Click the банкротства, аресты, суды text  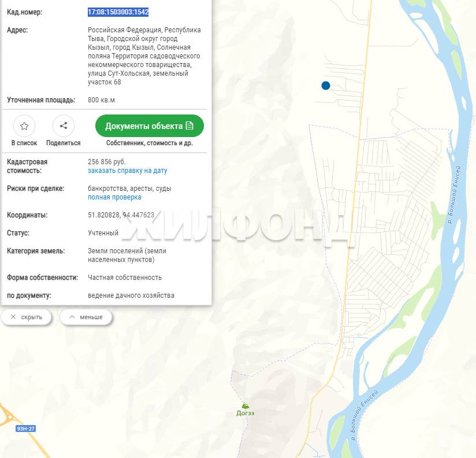[129, 189]
